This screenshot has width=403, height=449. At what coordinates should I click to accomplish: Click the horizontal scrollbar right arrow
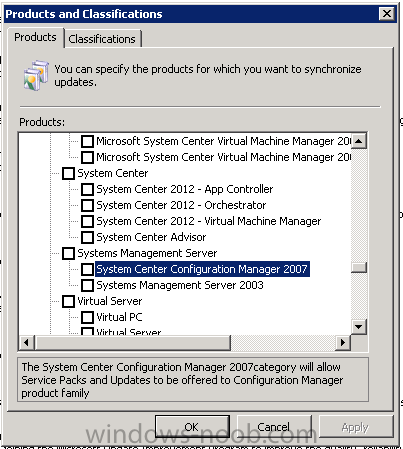pyautogui.click(x=343, y=343)
